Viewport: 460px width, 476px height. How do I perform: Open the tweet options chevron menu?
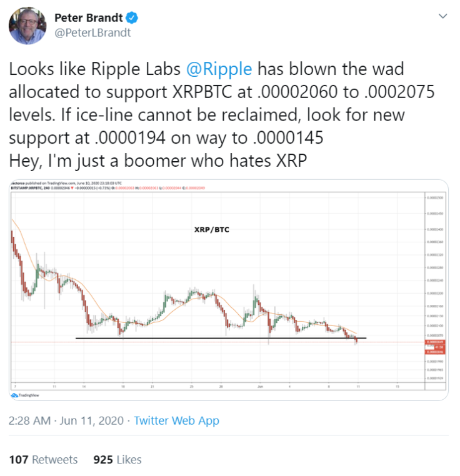pos(443,16)
